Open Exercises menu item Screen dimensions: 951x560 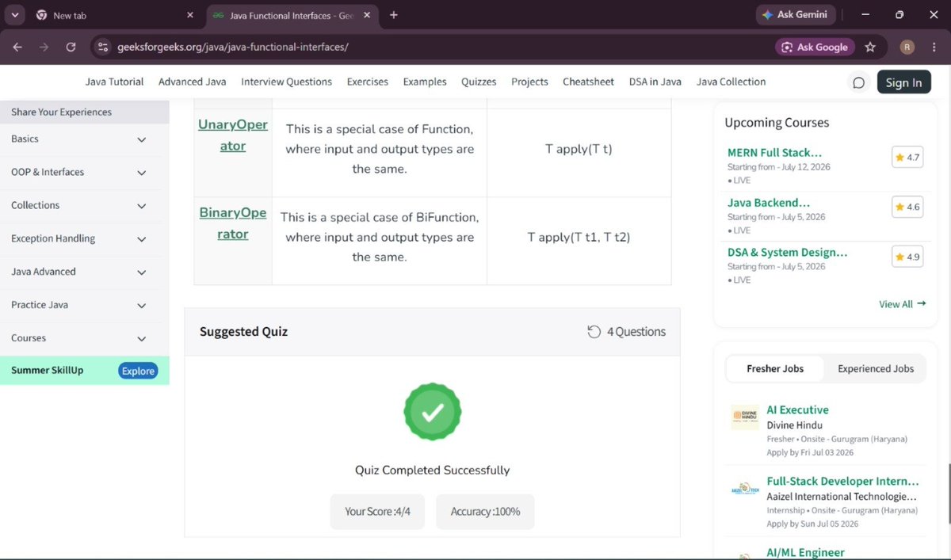368,82
